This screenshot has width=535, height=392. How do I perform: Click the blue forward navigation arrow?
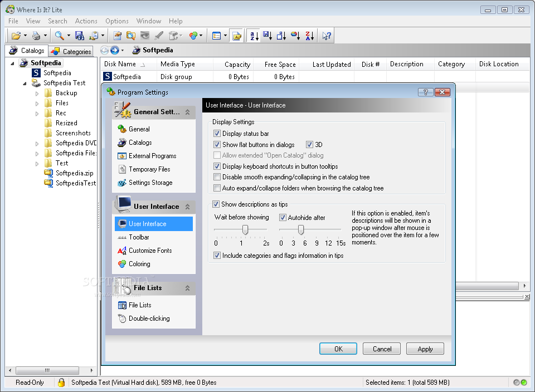tap(115, 51)
